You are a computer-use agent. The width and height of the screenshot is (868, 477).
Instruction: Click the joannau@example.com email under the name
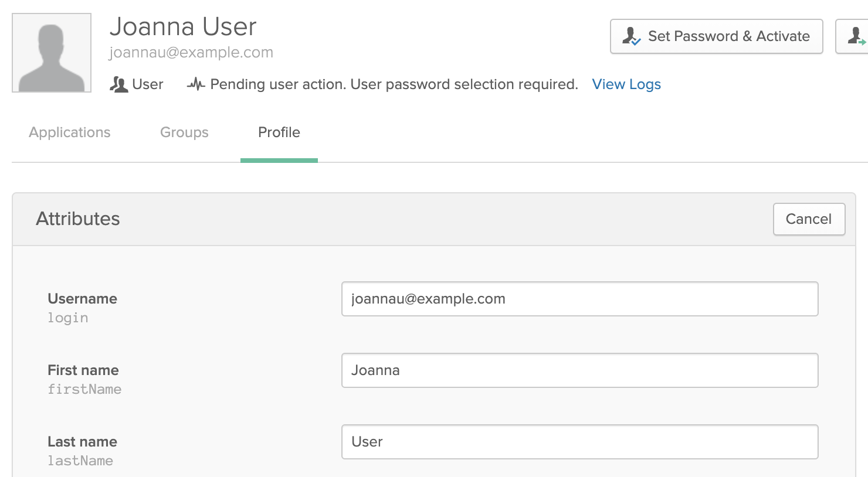pos(191,53)
